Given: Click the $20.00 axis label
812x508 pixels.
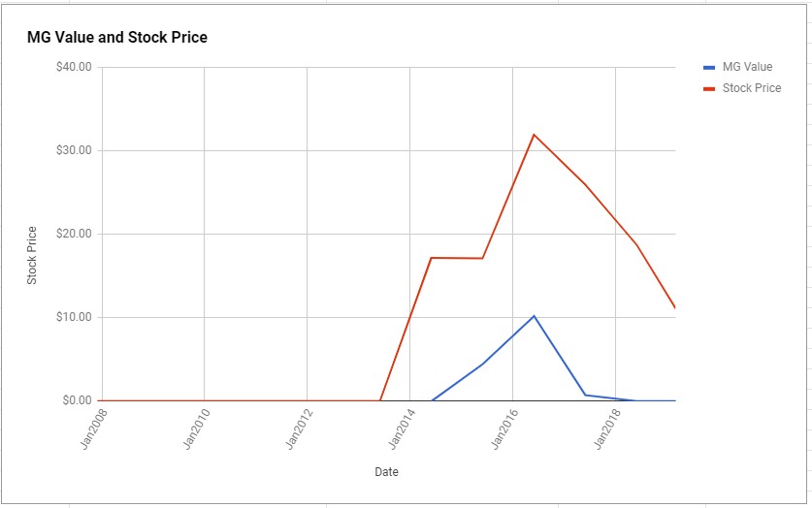Looking at the screenshot, I should coord(74,234).
